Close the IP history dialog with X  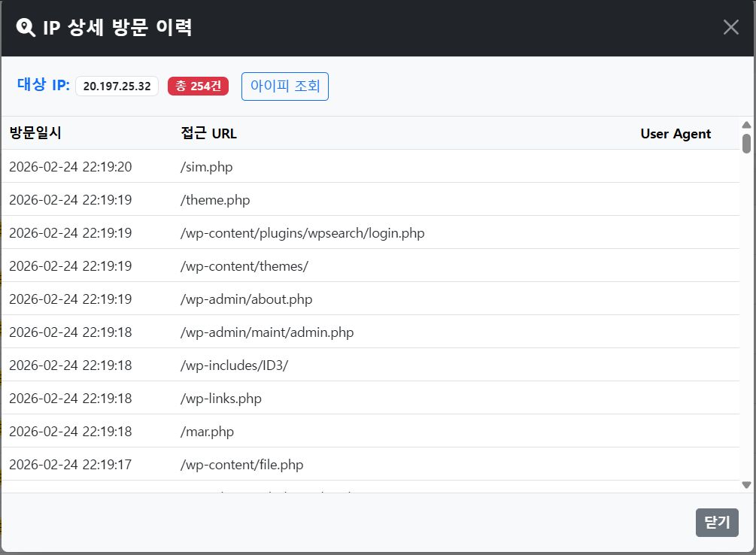click(x=730, y=28)
